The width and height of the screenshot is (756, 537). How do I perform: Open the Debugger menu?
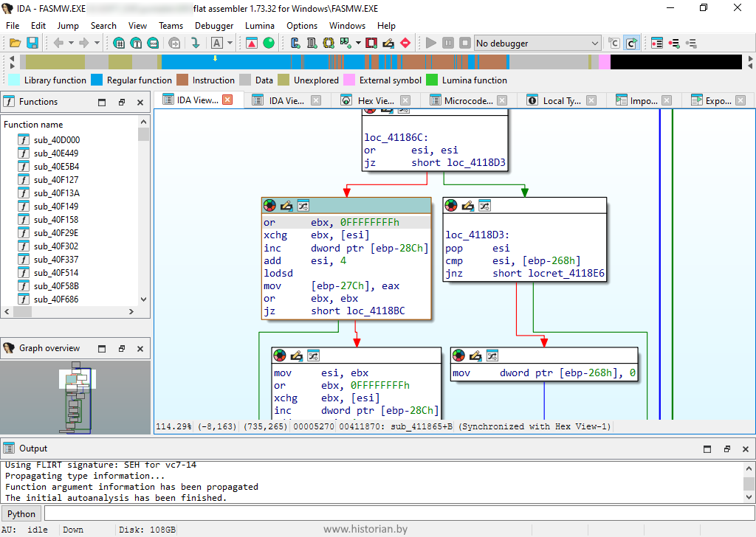tap(214, 26)
